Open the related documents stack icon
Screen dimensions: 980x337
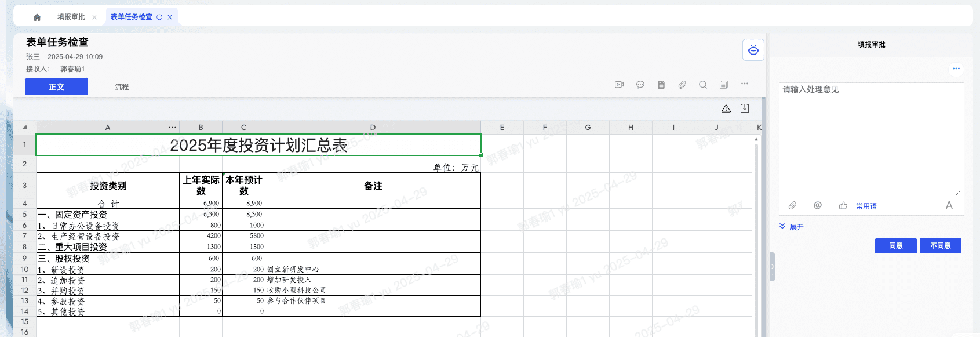724,85
